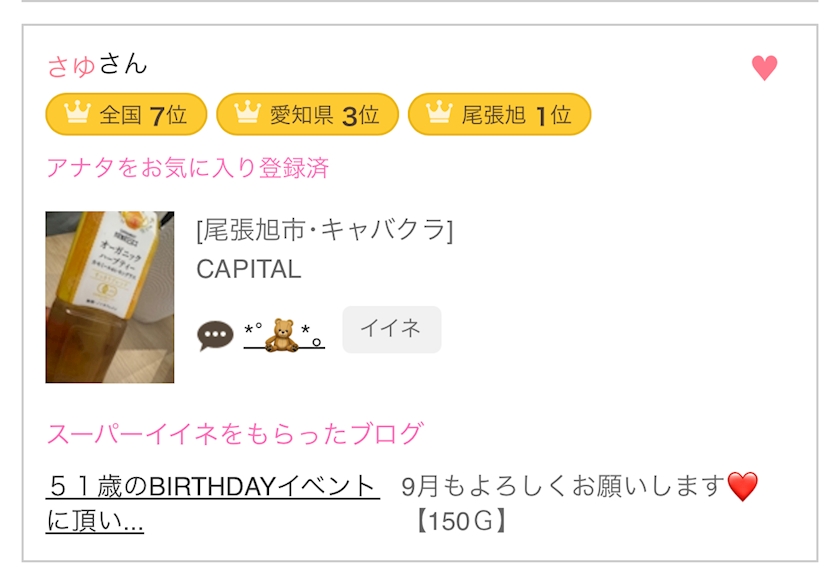Select the [尾張旭市･キャバクラ] area label

tap(324, 231)
